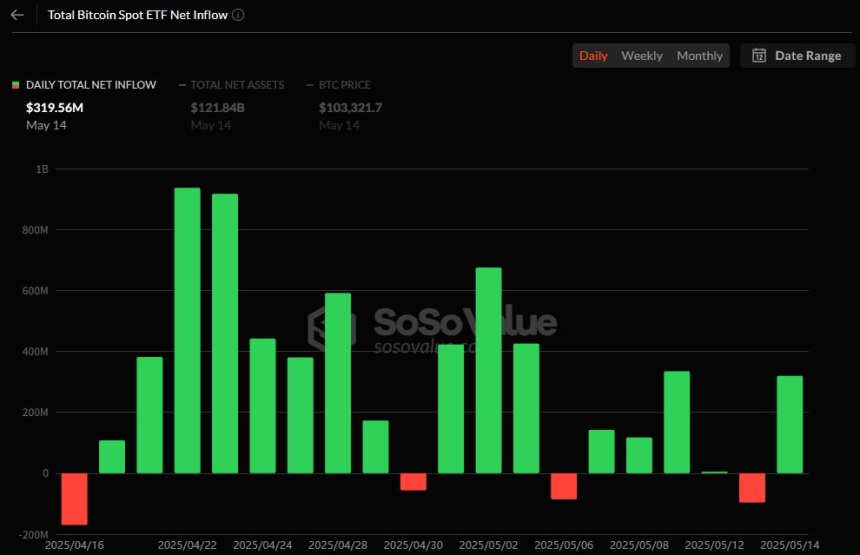Open the Date Range picker
This screenshot has width=860, height=555.
797,56
